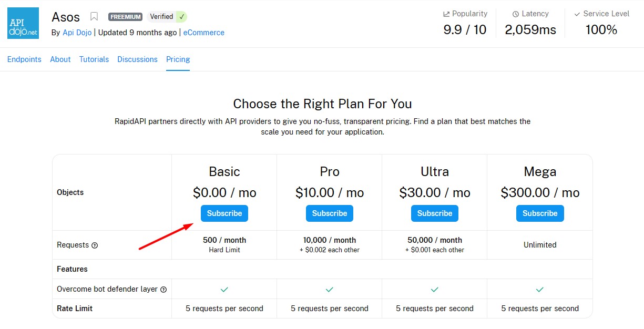Click the FREEMIUM badge label

point(125,17)
